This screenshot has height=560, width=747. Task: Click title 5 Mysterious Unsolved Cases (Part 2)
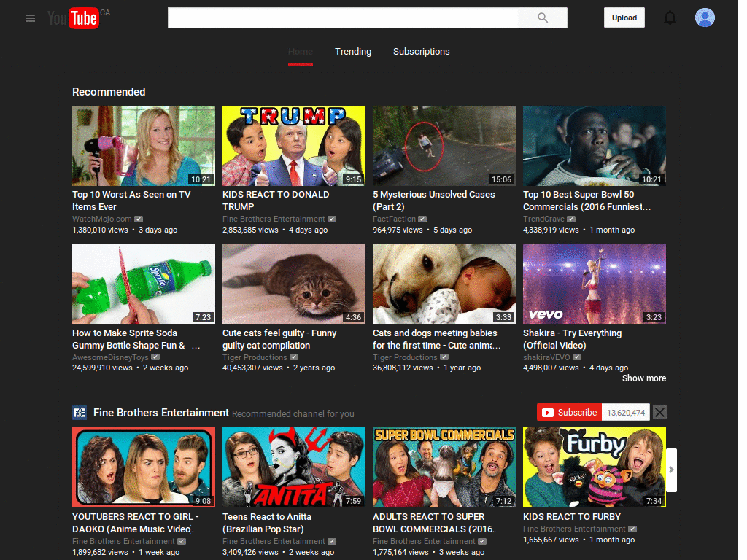(x=433, y=201)
